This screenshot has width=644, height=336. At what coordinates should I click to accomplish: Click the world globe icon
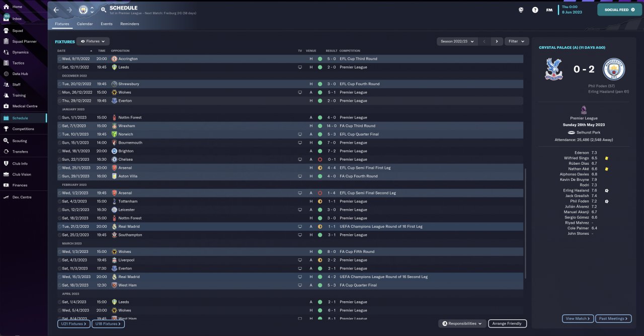(522, 10)
